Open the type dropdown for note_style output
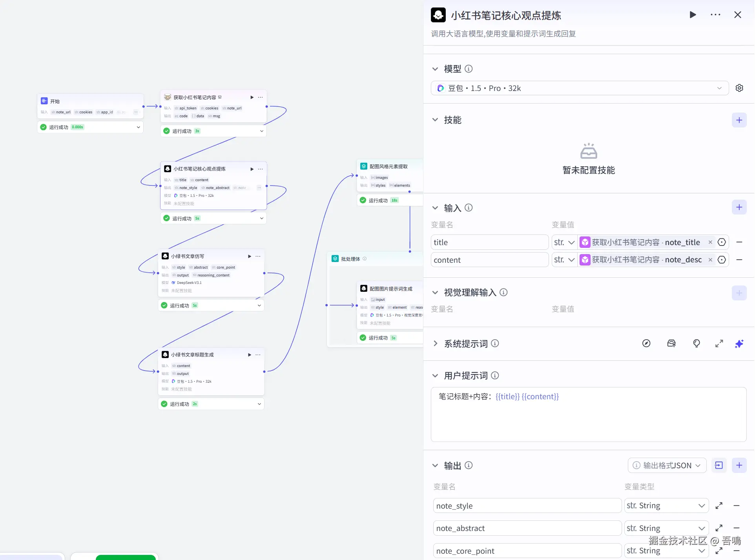The image size is (755, 560). pyautogui.click(x=666, y=506)
